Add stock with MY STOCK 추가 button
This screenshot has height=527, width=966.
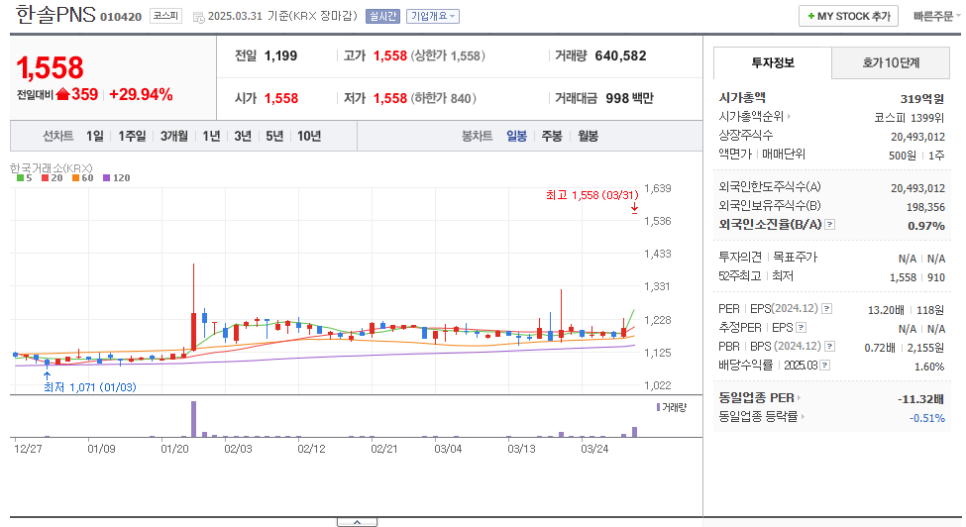(x=848, y=17)
